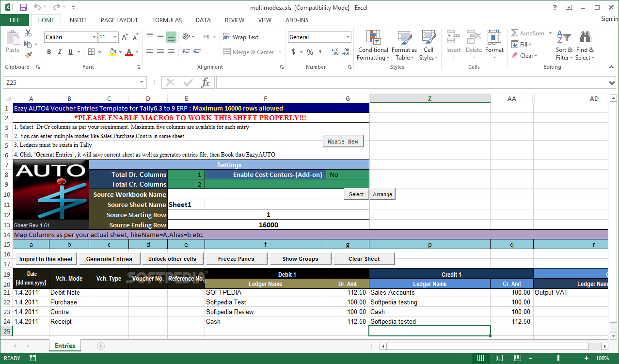Screen dimensions: 619x364
Task: Open Cell Styles gallery
Action: [429, 45]
